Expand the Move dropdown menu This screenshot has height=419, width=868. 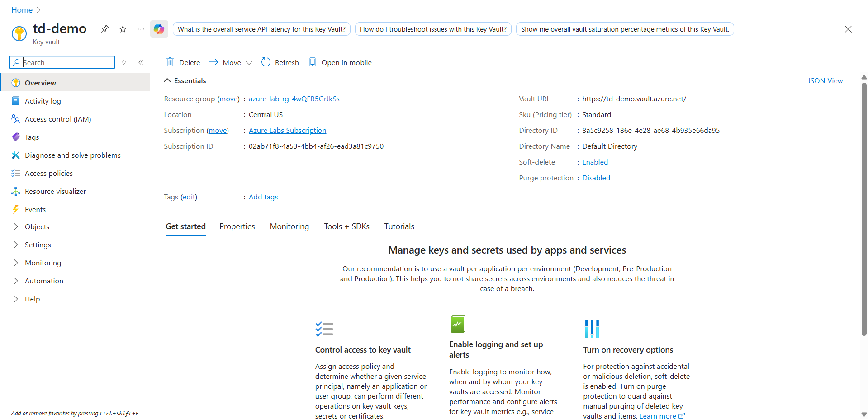pos(249,63)
